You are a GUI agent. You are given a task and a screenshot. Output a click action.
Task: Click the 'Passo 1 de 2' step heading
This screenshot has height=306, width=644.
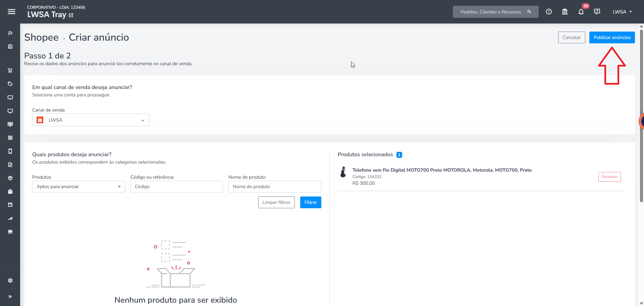47,56
